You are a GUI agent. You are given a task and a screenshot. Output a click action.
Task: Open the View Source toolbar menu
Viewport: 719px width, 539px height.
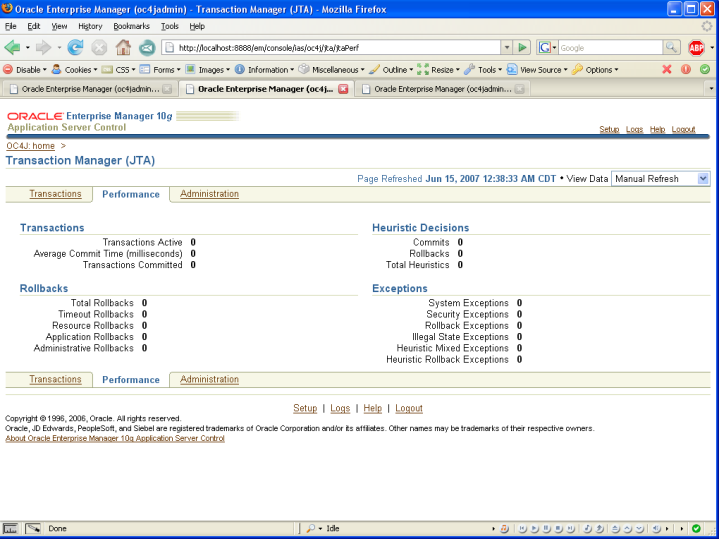click(x=537, y=70)
